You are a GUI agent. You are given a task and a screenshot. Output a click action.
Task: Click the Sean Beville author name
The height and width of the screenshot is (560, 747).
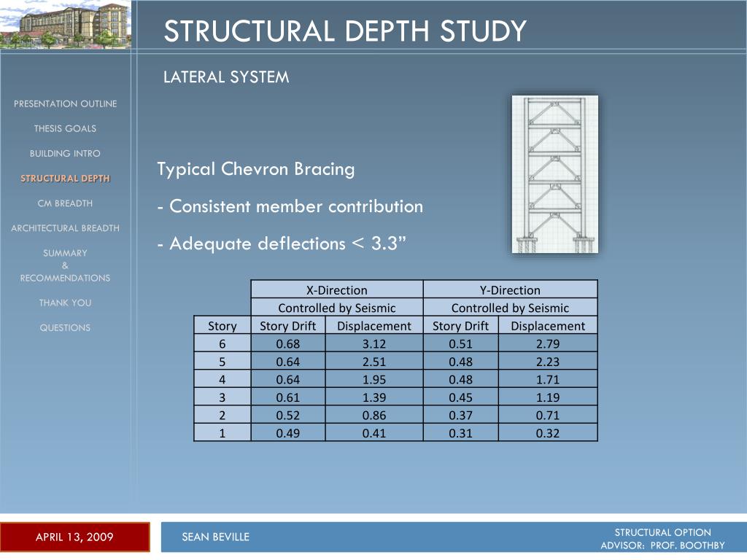[215, 537]
